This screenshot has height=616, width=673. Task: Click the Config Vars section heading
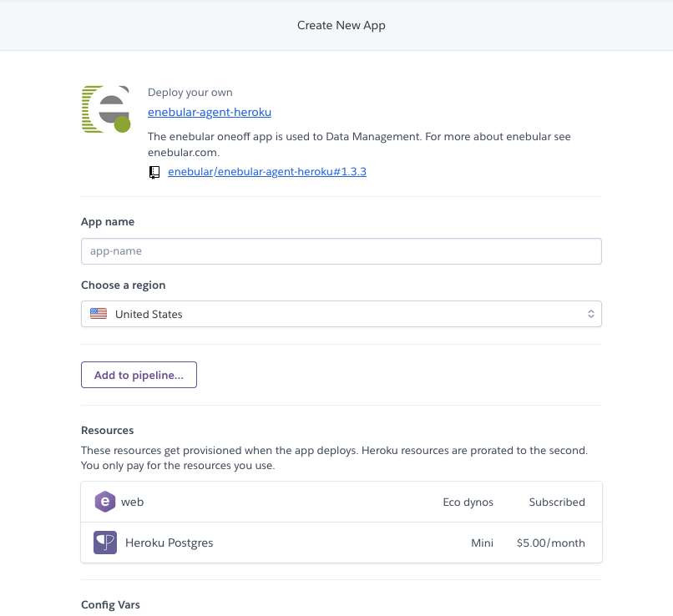[x=110, y=604]
